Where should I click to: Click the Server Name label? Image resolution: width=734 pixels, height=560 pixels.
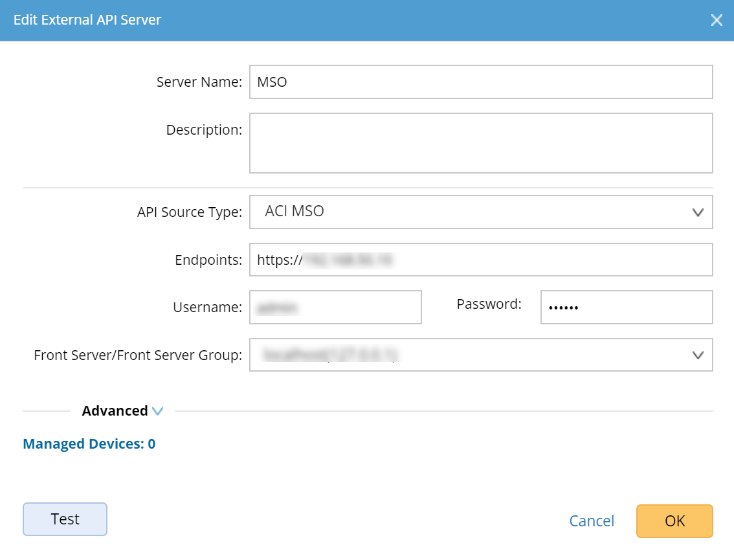[199, 82]
